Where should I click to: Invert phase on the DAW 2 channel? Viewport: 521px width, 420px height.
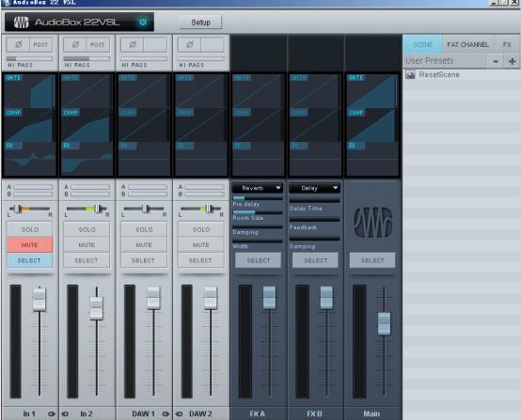click(189, 44)
